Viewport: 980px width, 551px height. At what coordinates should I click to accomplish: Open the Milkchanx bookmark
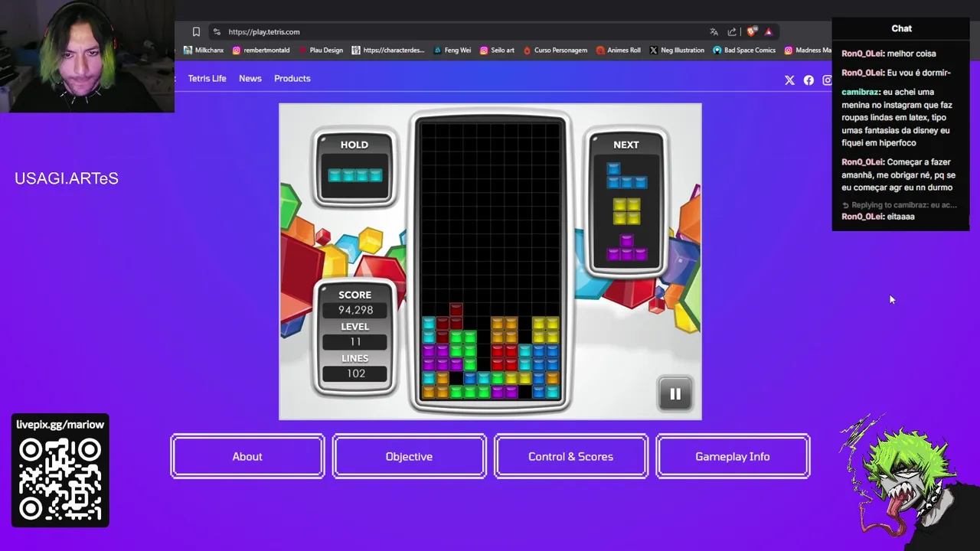(x=204, y=50)
